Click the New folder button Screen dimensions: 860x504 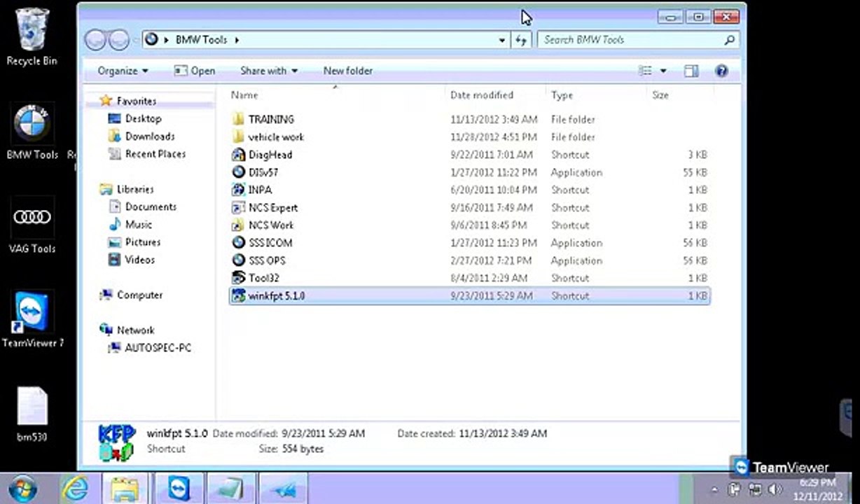point(348,71)
